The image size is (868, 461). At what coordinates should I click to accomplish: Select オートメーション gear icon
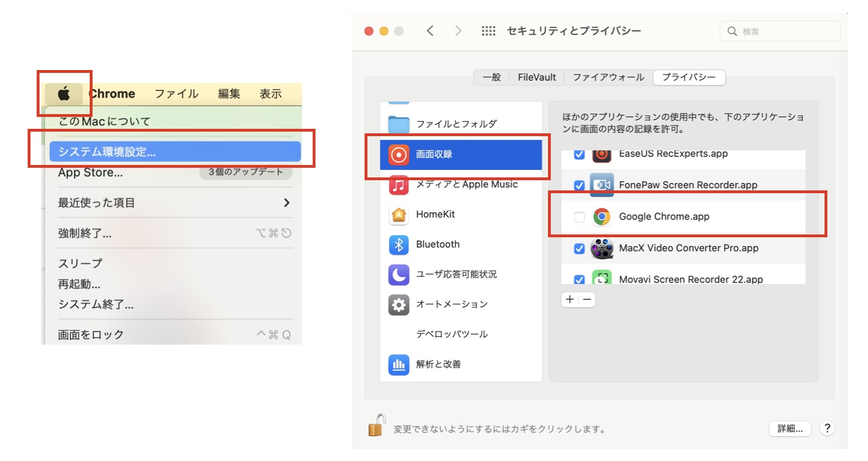point(399,305)
